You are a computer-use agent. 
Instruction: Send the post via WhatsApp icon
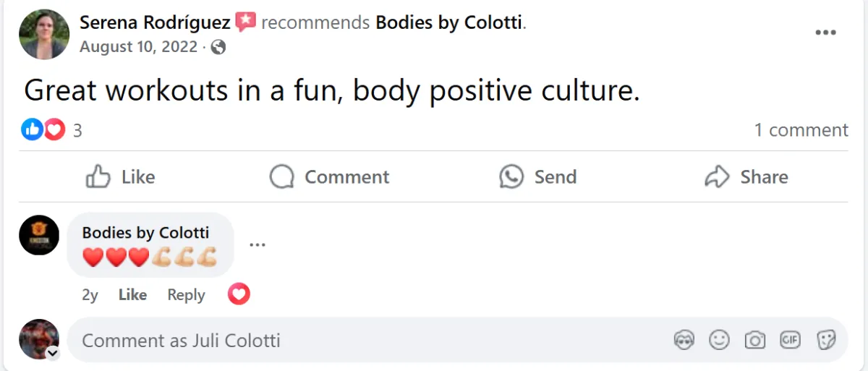click(x=537, y=176)
